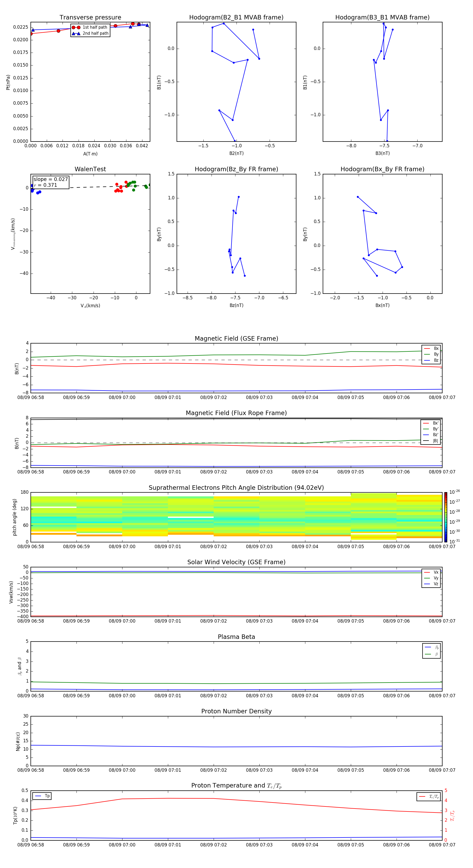Click the "B3(nT)" x-axis label
This screenshot has height=868, width=473.
pos(382,153)
